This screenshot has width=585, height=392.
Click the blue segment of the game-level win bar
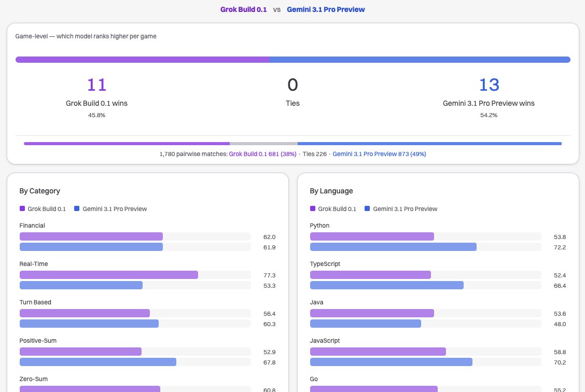(420, 60)
